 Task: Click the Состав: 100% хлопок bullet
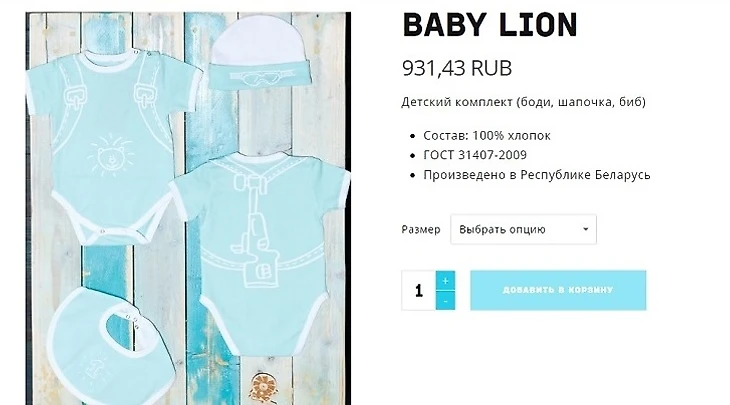click(x=487, y=135)
